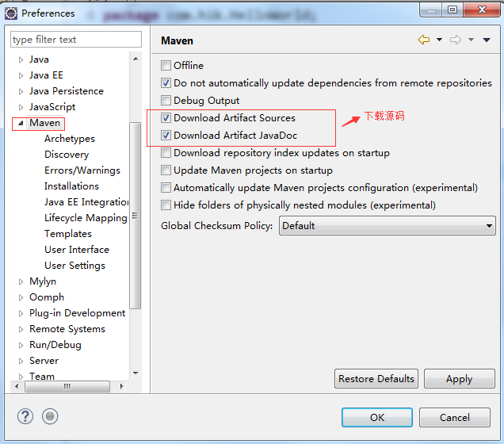
Task: Expand the Java tree node
Action: [x=21, y=59]
